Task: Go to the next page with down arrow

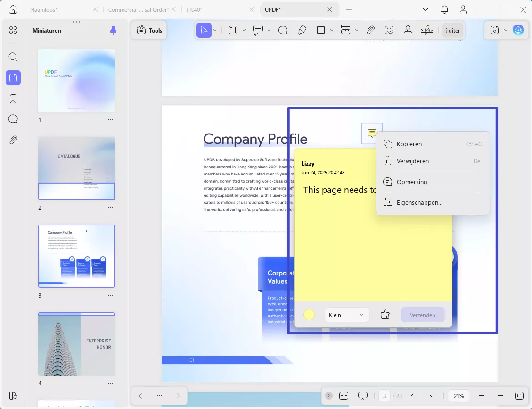Action: pyautogui.click(x=432, y=396)
